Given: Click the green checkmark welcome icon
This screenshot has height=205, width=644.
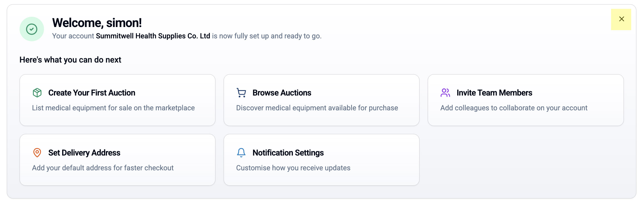Looking at the screenshot, I should coord(32,29).
